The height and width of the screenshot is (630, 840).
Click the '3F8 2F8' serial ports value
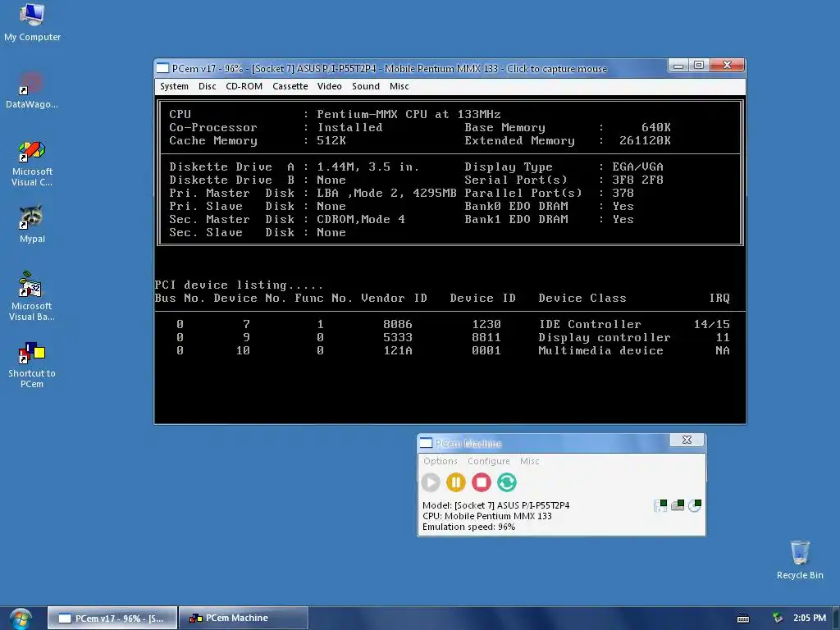click(637, 180)
